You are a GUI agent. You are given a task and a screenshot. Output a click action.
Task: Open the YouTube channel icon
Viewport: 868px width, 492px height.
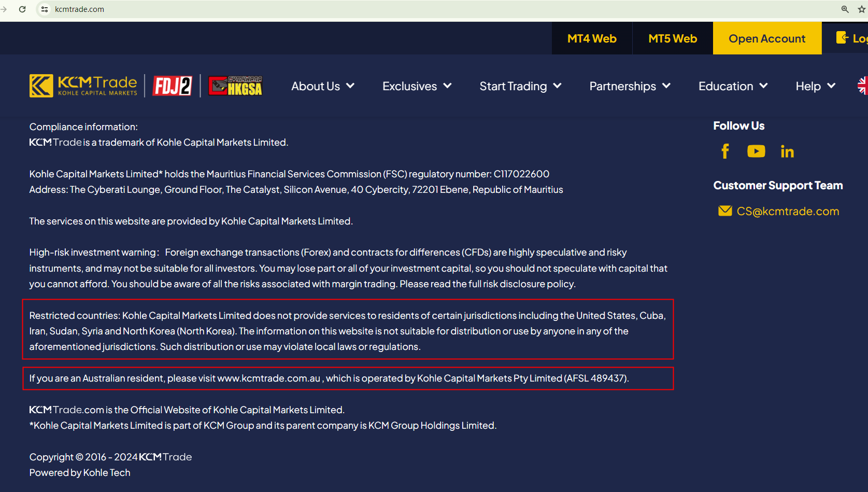[x=756, y=151]
